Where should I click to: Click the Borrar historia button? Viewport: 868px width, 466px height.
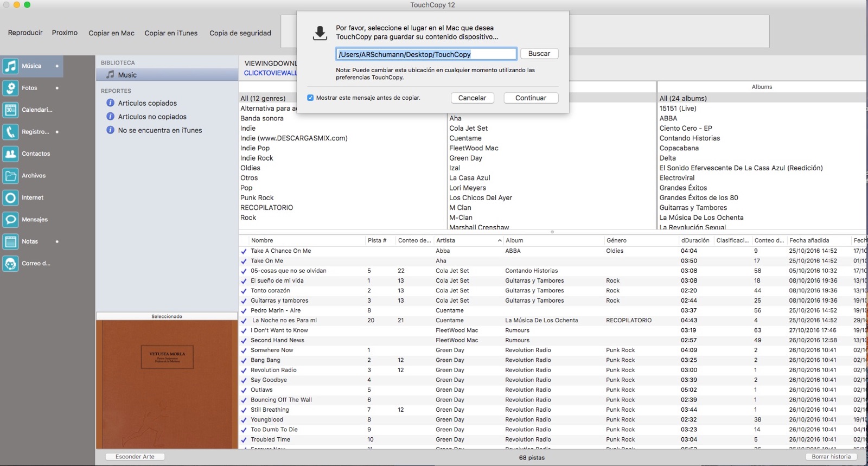coord(831,457)
